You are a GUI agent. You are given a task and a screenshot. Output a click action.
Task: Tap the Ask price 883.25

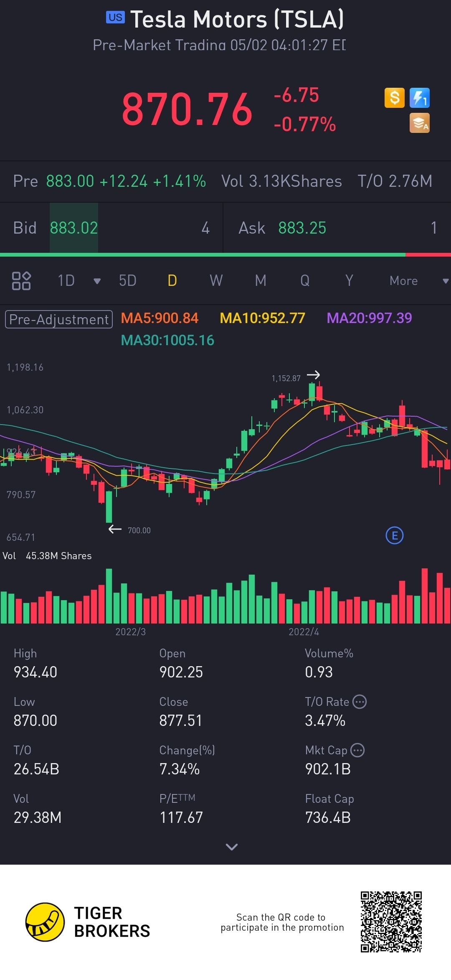pyautogui.click(x=302, y=228)
